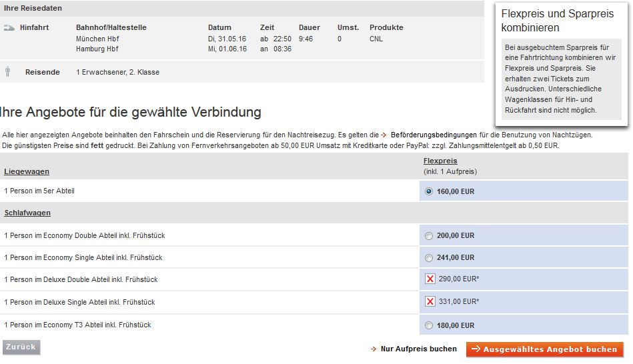
Task: Click the Nur Aufpreis buchen link
Action: click(x=418, y=349)
